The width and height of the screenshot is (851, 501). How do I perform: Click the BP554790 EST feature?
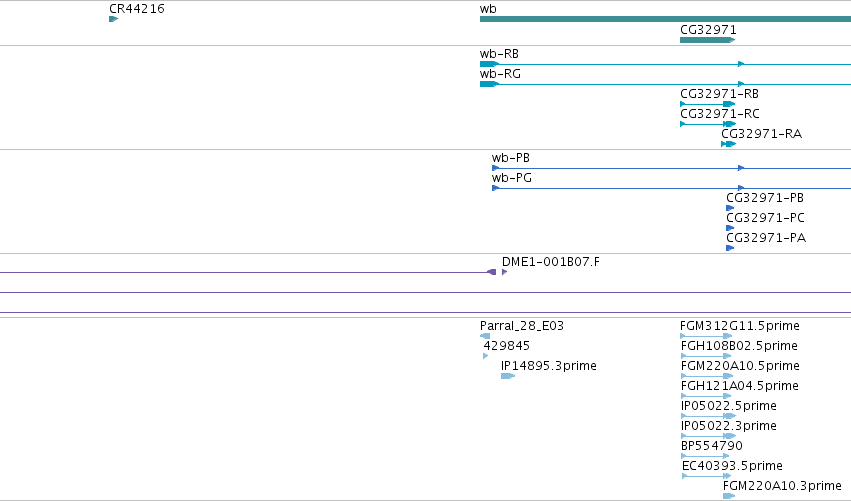point(706,456)
